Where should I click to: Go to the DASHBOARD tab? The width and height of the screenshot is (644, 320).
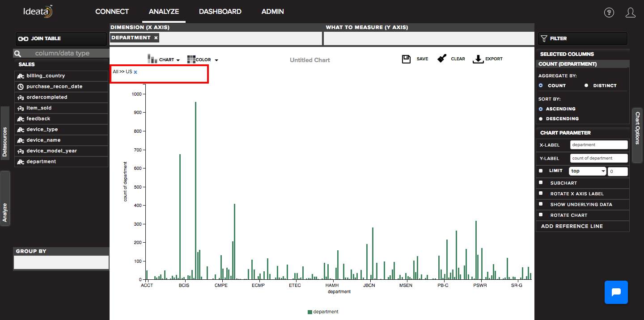pos(220,12)
